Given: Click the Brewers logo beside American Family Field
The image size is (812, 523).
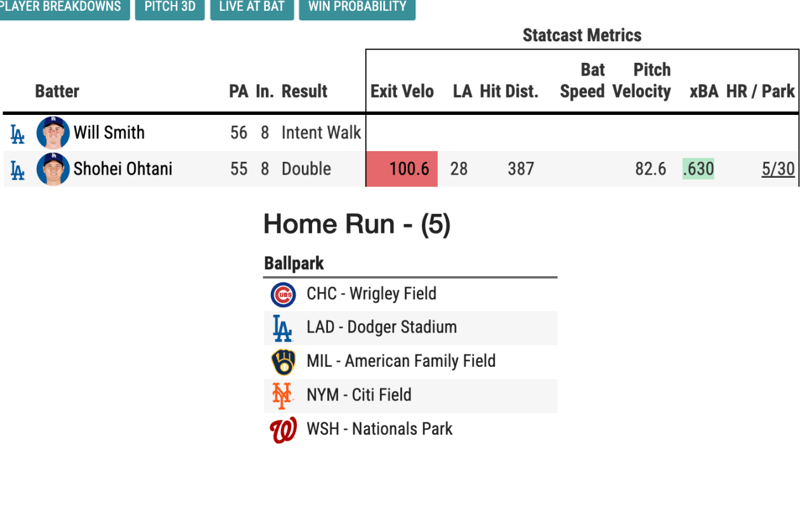Looking at the screenshot, I should pyautogui.click(x=283, y=362).
